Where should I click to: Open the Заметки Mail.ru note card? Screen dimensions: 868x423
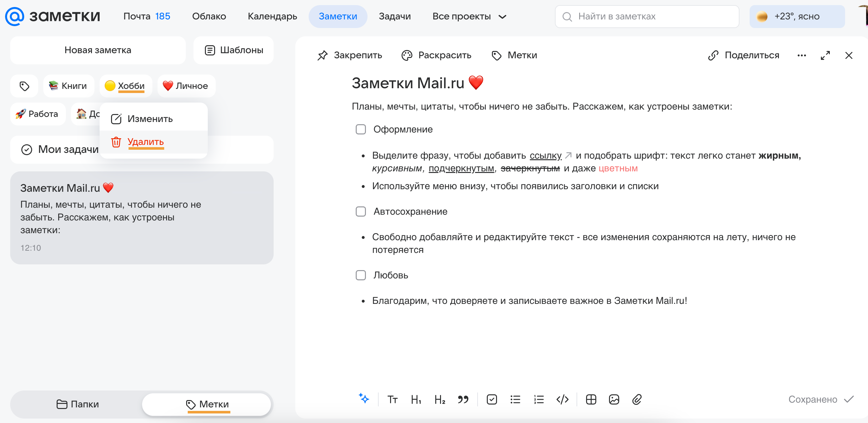[x=142, y=218]
